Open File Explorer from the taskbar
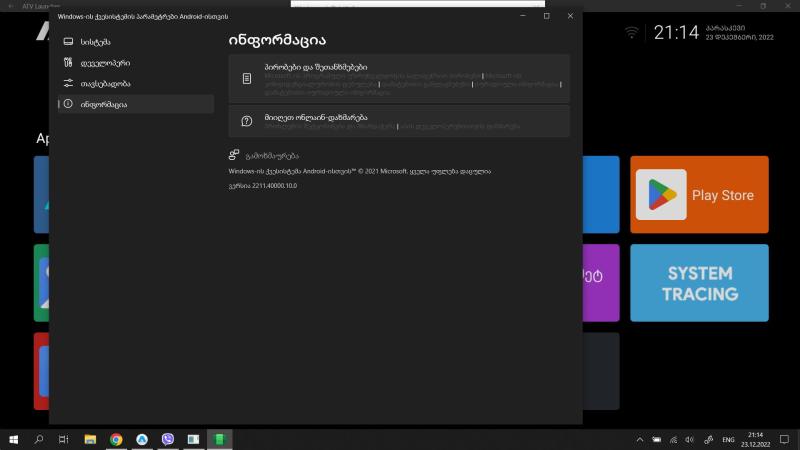Viewport: 800px width, 450px height. point(90,439)
